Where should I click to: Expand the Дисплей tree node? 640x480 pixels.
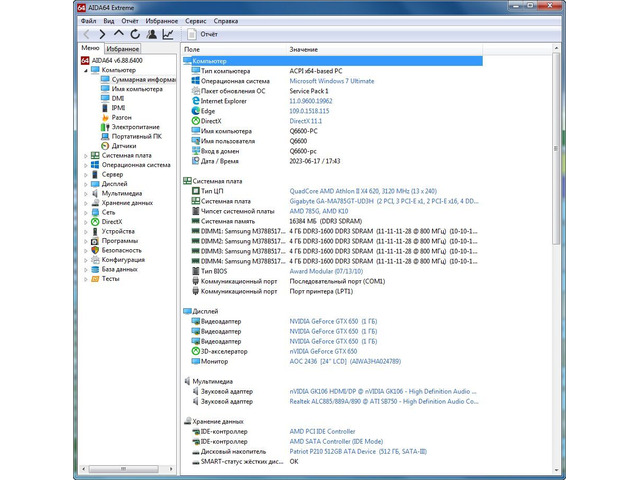[86, 184]
